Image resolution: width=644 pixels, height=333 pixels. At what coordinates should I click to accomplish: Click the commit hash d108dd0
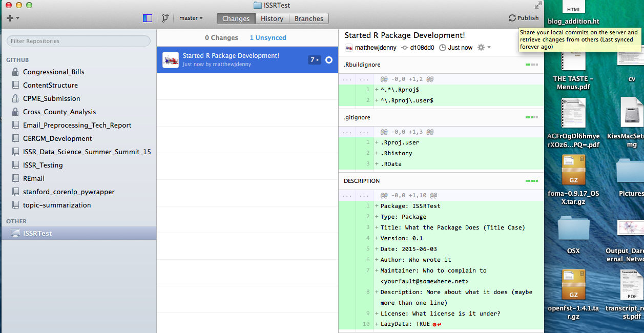[422, 48]
